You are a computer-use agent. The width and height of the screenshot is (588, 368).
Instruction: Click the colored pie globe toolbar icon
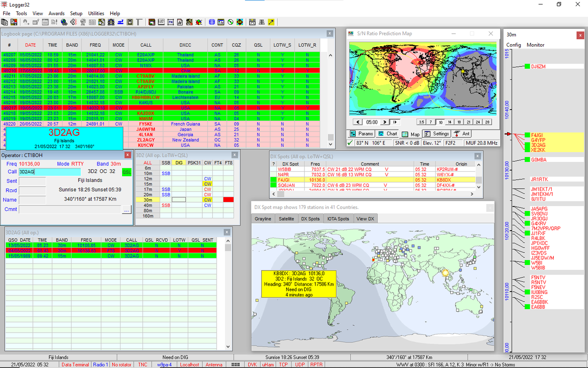[x=199, y=22]
